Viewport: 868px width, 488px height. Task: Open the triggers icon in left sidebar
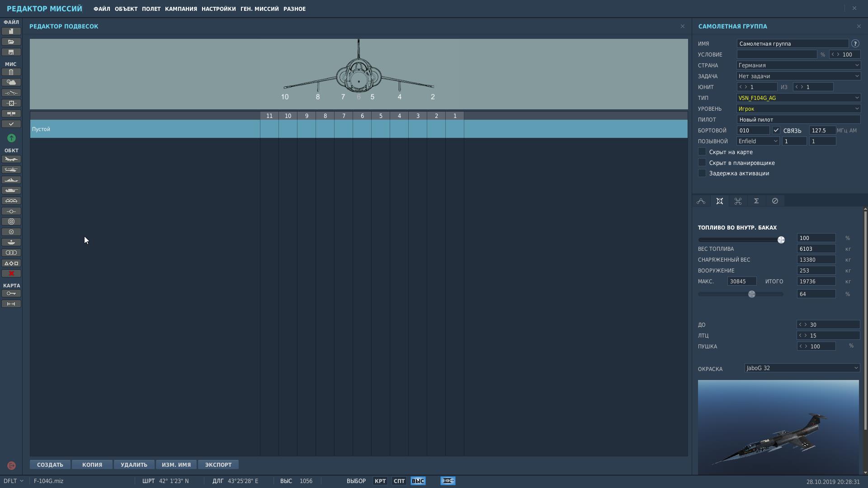[x=11, y=93]
